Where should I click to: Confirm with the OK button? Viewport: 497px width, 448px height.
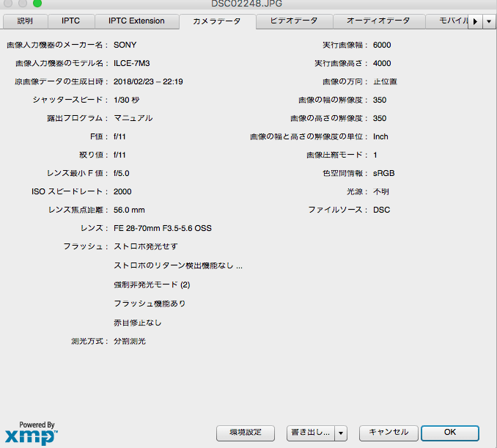[450, 433]
